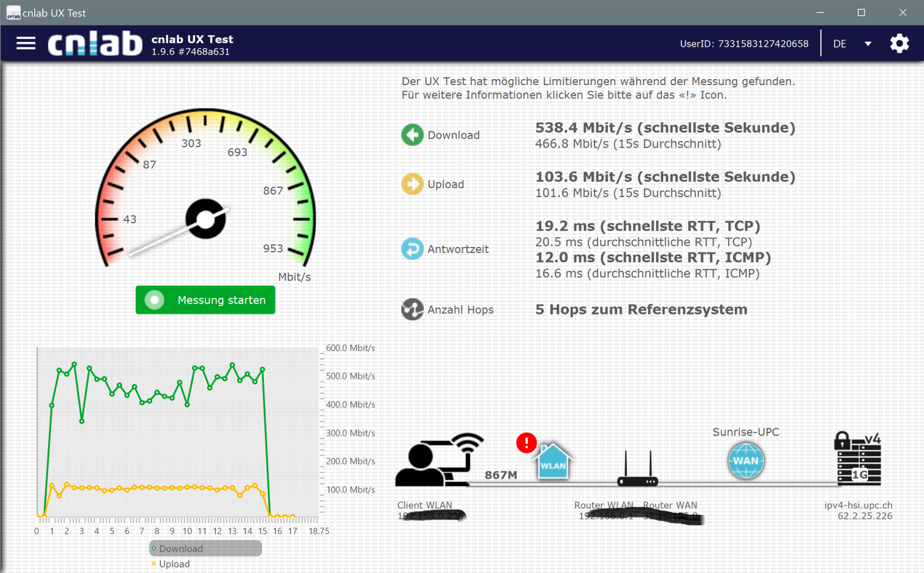Image resolution: width=924 pixels, height=573 pixels.
Task: Click the green Download arrow icon
Action: point(412,135)
